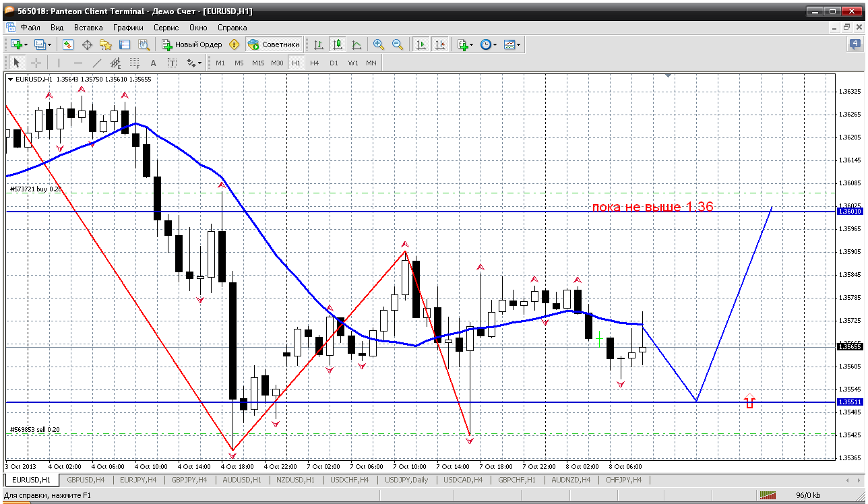Switch chart to line chart mode
The image size is (868, 504).
coord(356,44)
